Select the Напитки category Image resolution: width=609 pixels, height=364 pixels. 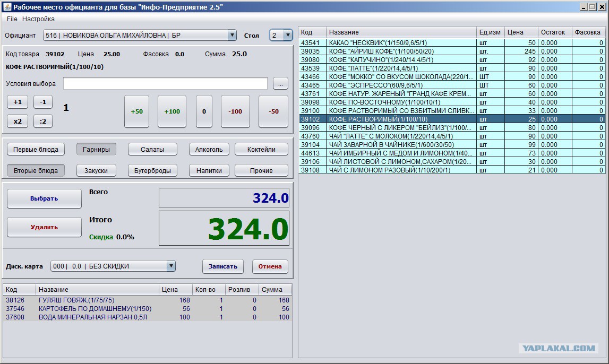(209, 170)
